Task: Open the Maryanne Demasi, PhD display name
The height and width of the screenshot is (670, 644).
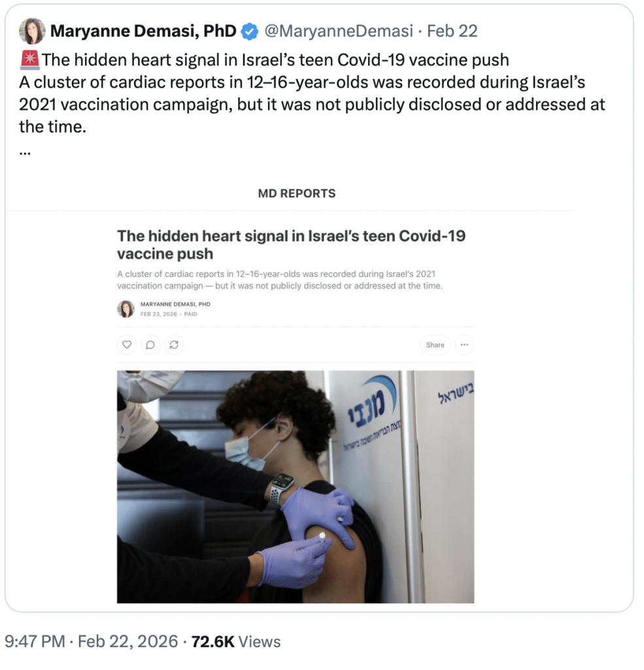Action: (x=143, y=31)
